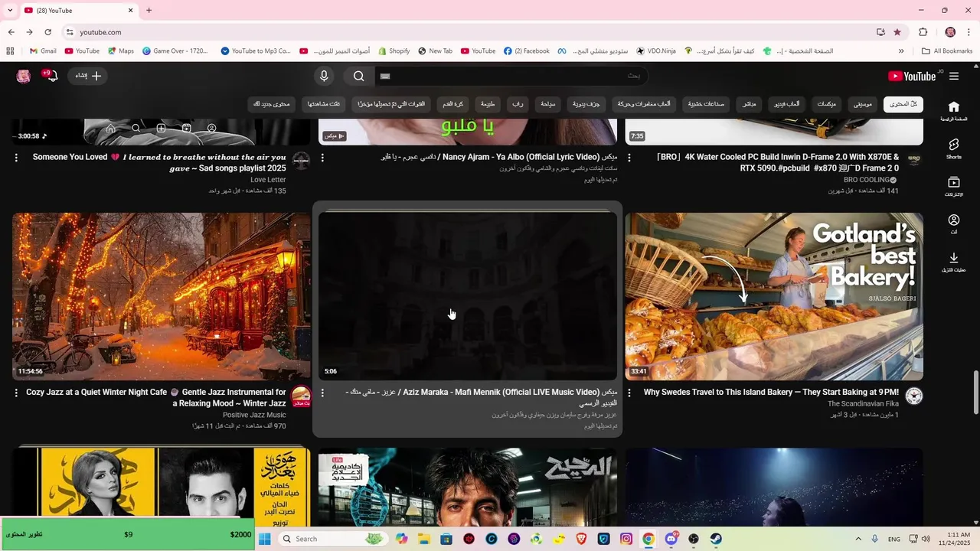Select the 'طبيعة' filter chip
980x551 pixels.
pos(488,104)
